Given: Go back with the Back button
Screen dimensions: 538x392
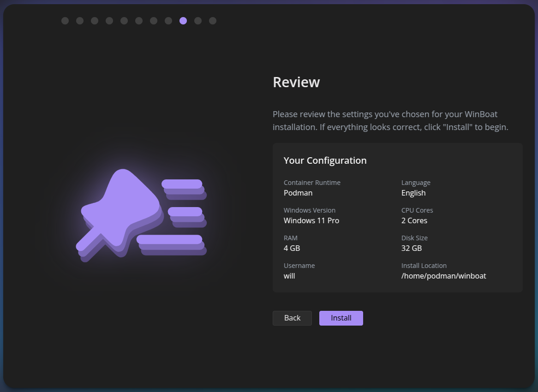Looking at the screenshot, I should (x=292, y=318).
